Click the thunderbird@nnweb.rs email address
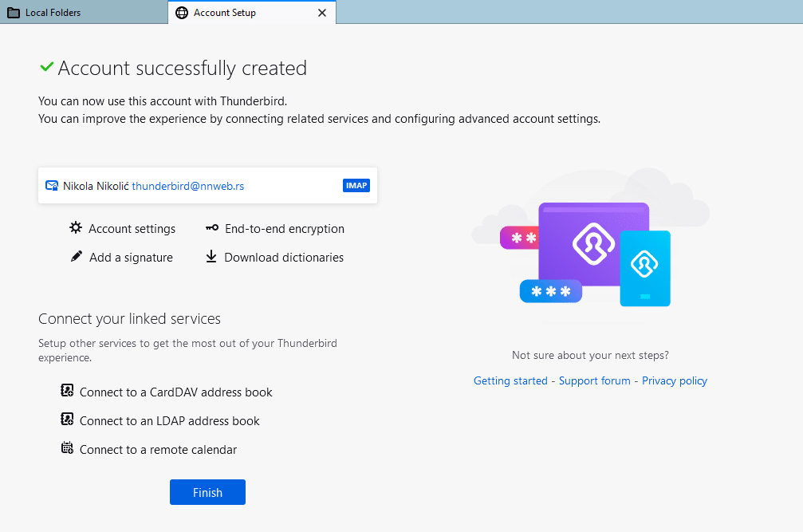 (187, 186)
